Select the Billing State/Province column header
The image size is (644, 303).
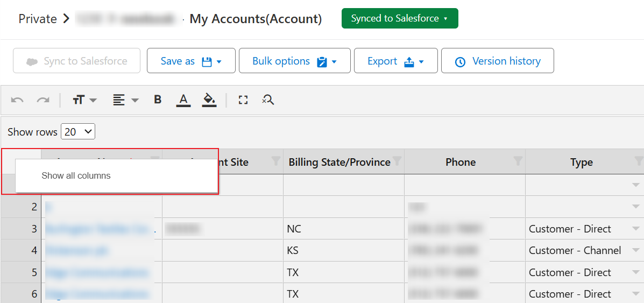339,162
